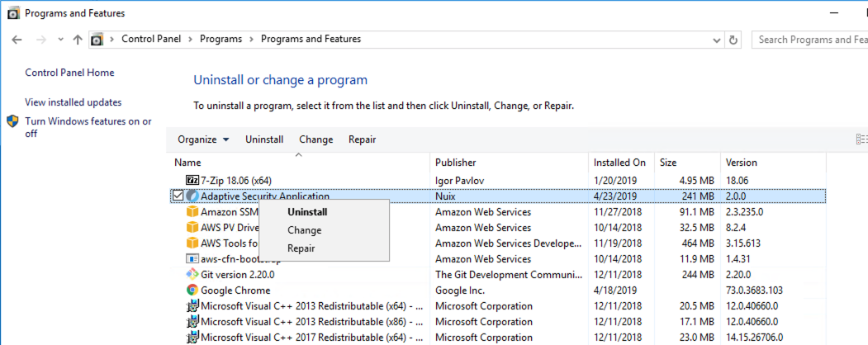Image resolution: width=868 pixels, height=345 pixels.
Task: Click version 73.0.3683.103 cell
Action: (754, 291)
